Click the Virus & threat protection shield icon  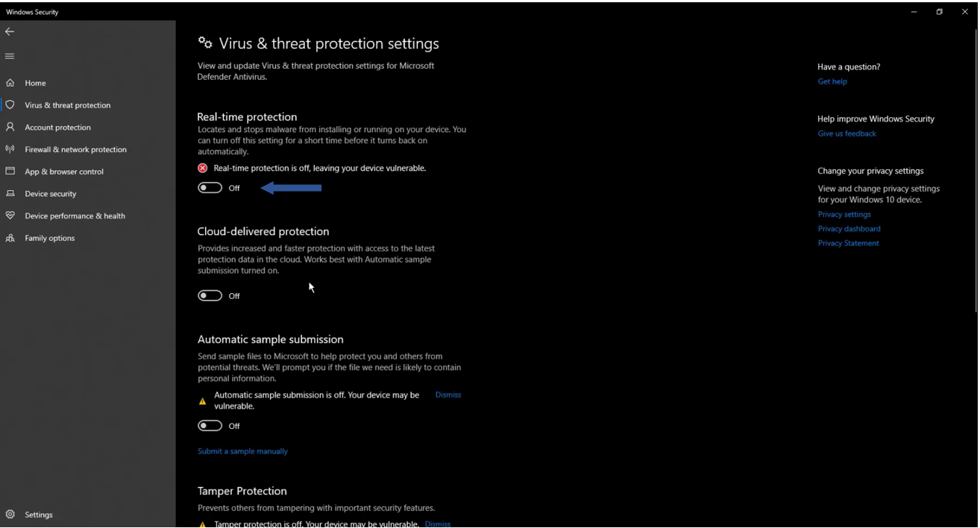coord(10,105)
